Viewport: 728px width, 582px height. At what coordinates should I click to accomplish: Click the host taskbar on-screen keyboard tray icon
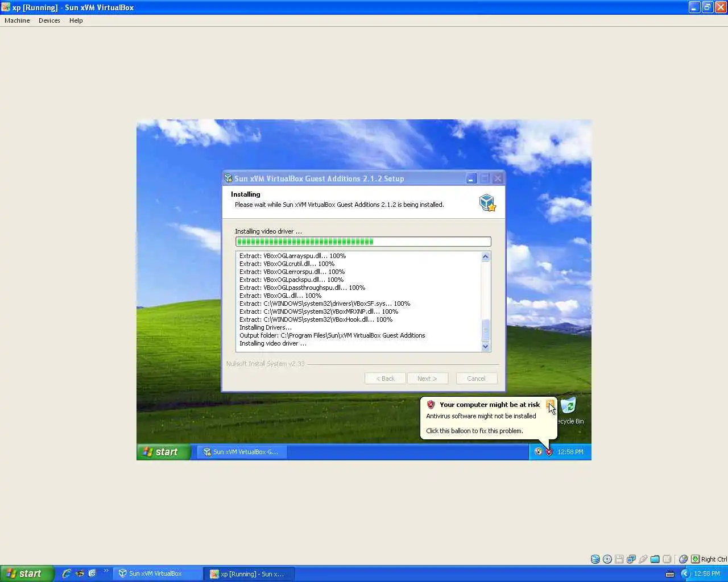[670, 573]
